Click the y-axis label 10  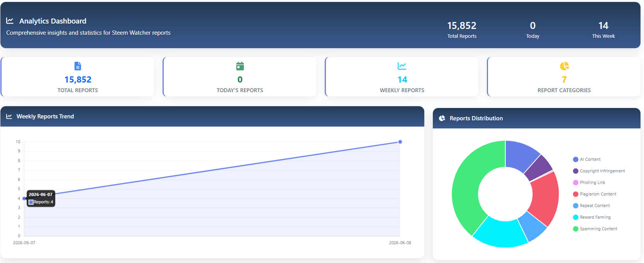pos(18,142)
